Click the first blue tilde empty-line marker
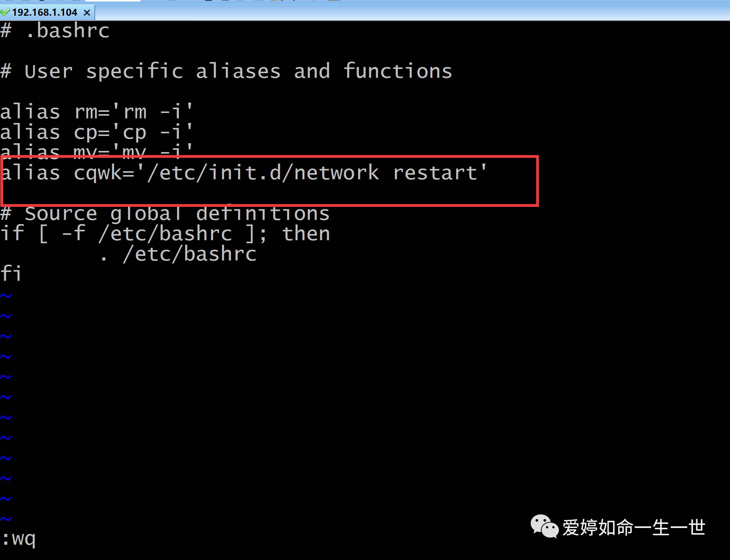This screenshot has height=560, width=730. [6, 296]
